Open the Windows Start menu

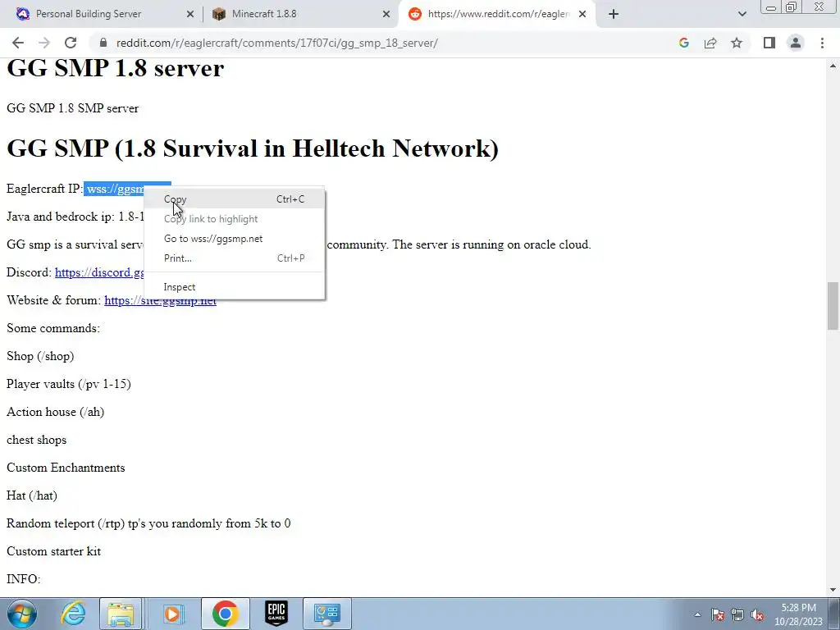(x=21, y=614)
